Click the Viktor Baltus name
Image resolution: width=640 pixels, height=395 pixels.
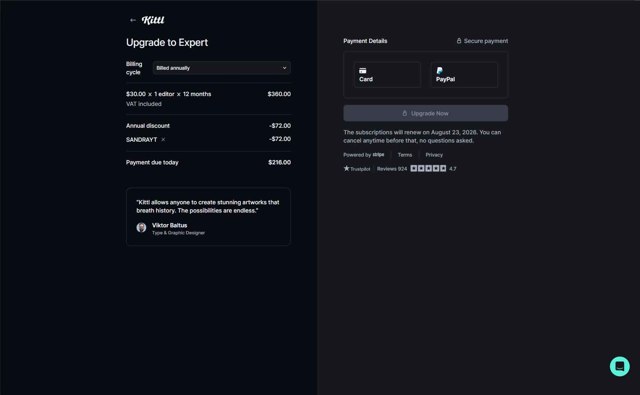tap(169, 225)
